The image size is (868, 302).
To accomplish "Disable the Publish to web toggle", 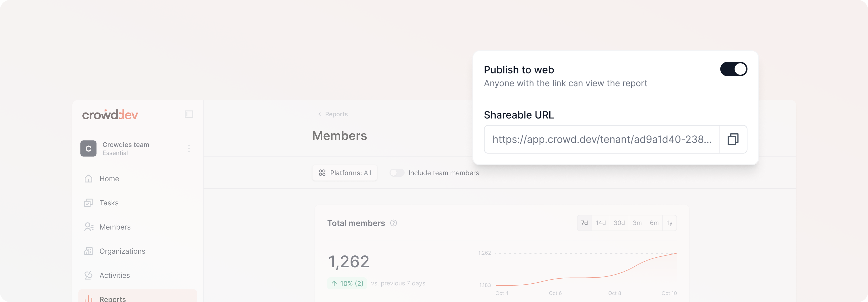I will pyautogui.click(x=733, y=69).
